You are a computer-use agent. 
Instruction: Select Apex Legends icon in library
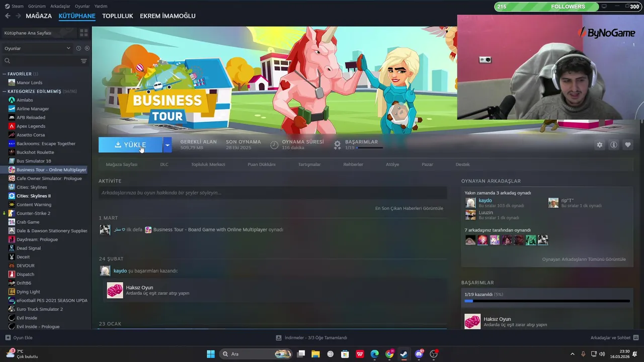click(12, 126)
